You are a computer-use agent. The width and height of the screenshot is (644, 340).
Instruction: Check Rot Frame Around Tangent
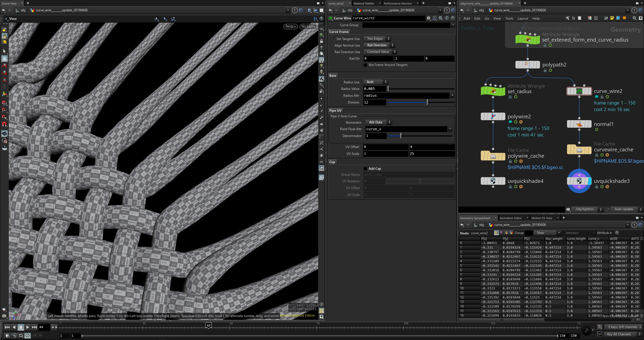(365, 65)
